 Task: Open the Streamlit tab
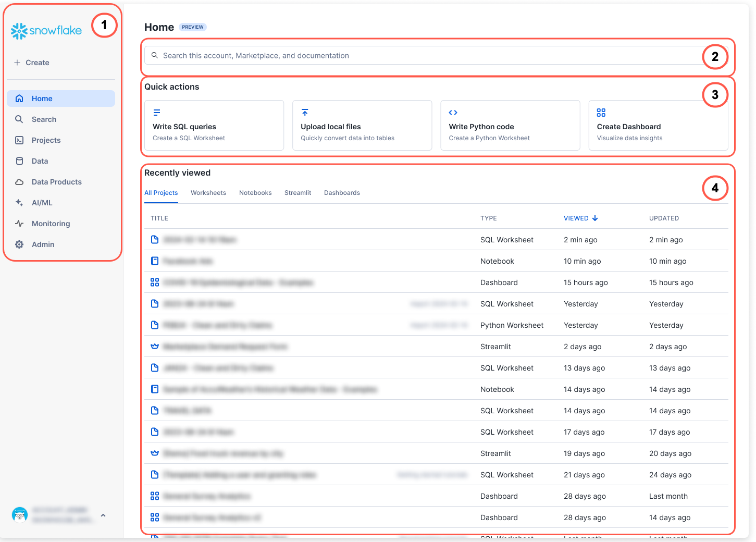[x=298, y=193]
